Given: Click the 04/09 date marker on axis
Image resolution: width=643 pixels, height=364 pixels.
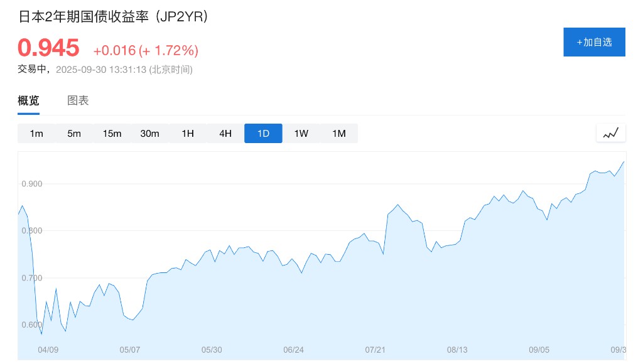Looking at the screenshot, I should click(48, 350).
